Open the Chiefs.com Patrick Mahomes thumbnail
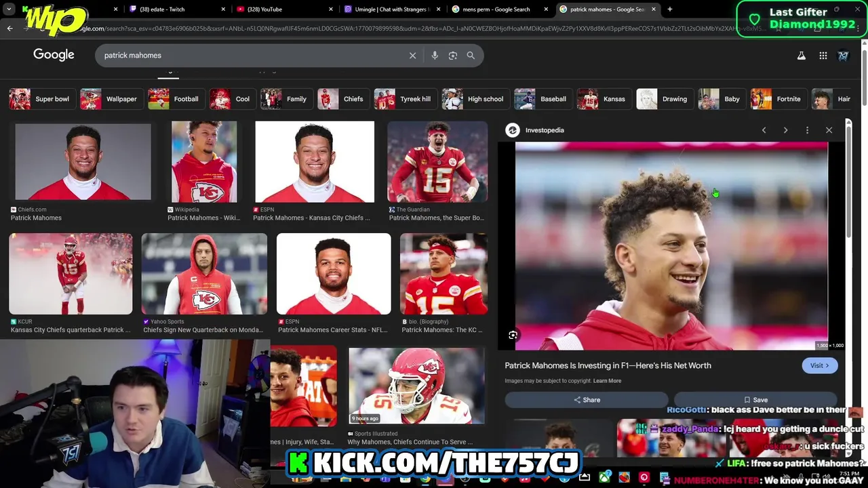 click(x=83, y=161)
